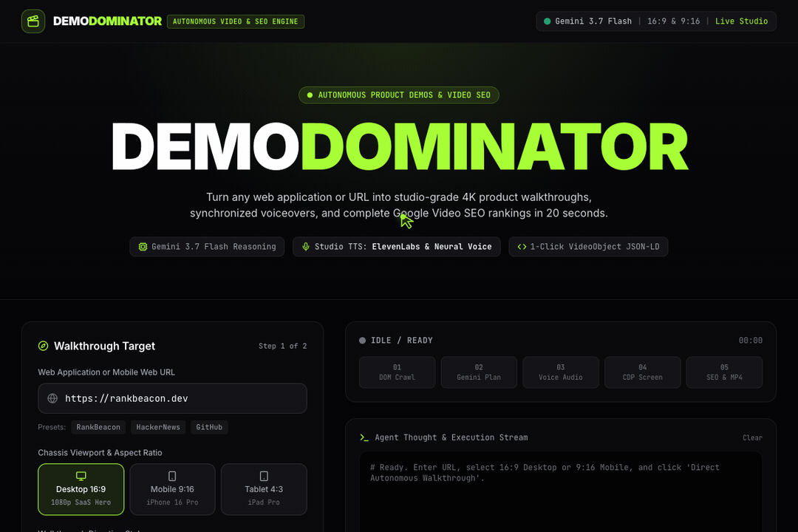Click the DemoDominator clapperboard logo icon
The image size is (798, 532).
(x=33, y=21)
